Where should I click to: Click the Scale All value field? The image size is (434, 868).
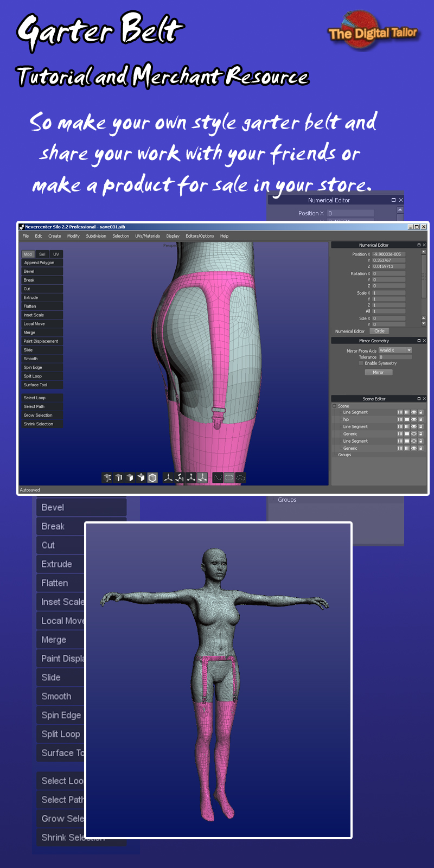point(388,311)
